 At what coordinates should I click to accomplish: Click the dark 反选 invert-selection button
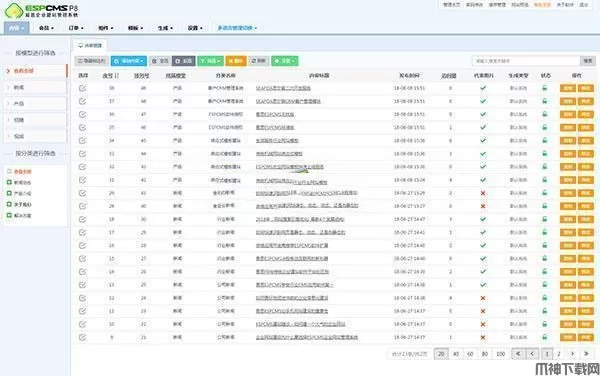[x=184, y=61]
